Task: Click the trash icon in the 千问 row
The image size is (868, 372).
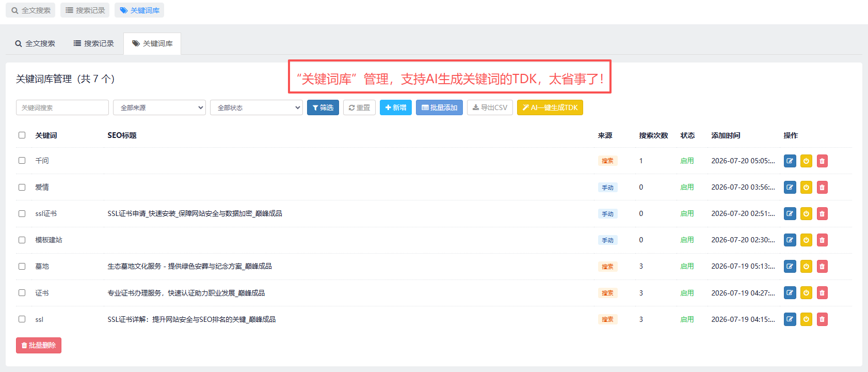Action: (x=822, y=161)
